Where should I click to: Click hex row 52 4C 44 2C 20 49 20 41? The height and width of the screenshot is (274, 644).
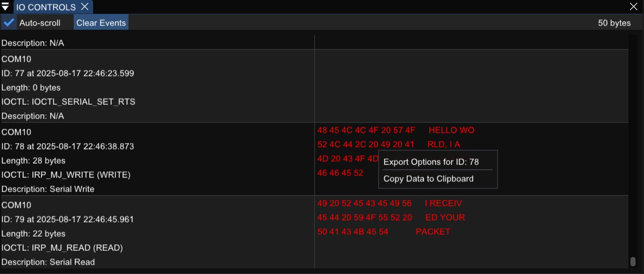(366, 144)
